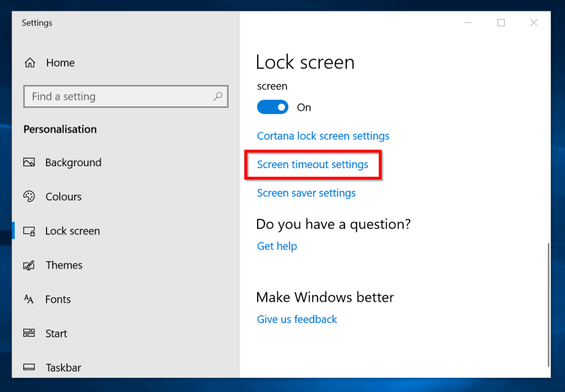
Task: Select Lock screen in the Personalisation menu
Action: tap(72, 231)
